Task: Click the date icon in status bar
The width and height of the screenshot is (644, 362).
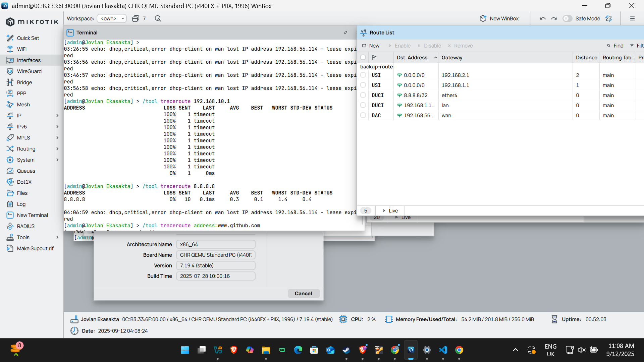Action: point(74,331)
